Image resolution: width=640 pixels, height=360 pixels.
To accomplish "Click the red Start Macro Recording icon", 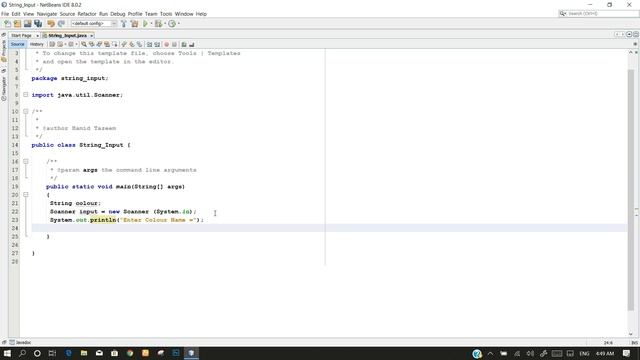I will coord(166,44).
